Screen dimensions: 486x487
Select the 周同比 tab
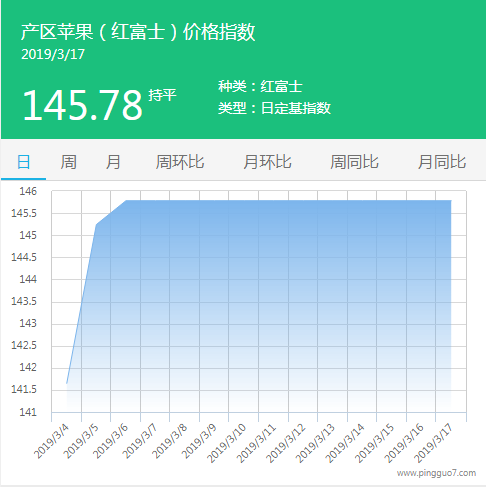pyautogui.click(x=354, y=162)
